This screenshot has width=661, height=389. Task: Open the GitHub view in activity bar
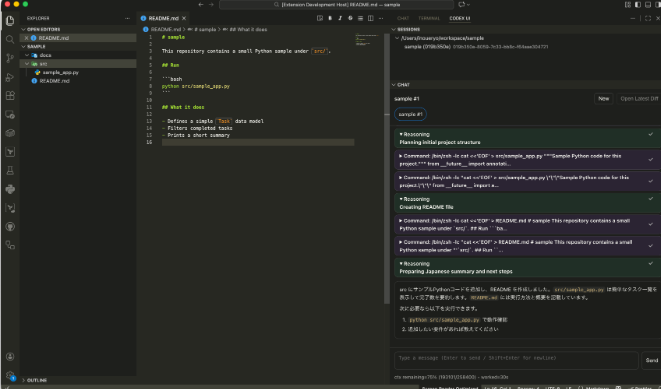click(x=10, y=227)
